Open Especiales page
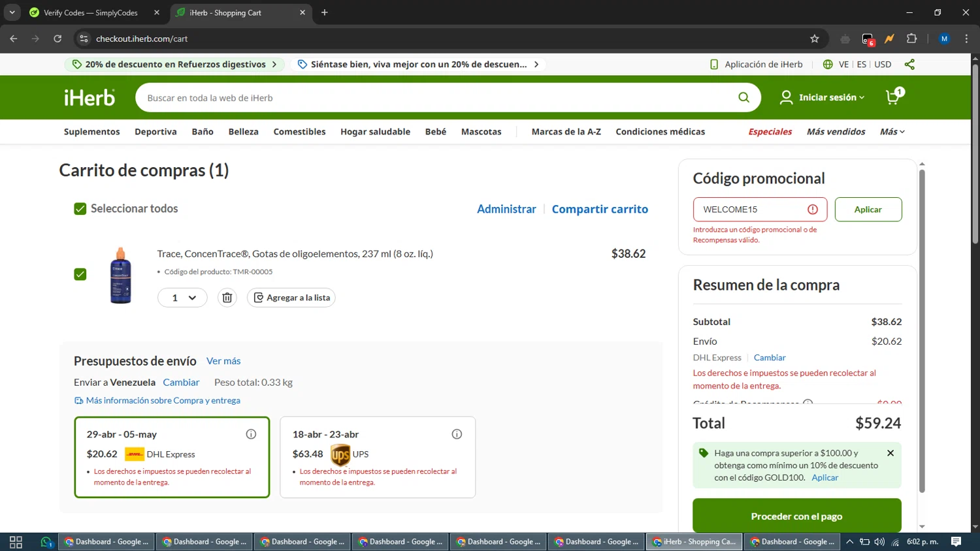980x551 pixels. pos(770,131)
